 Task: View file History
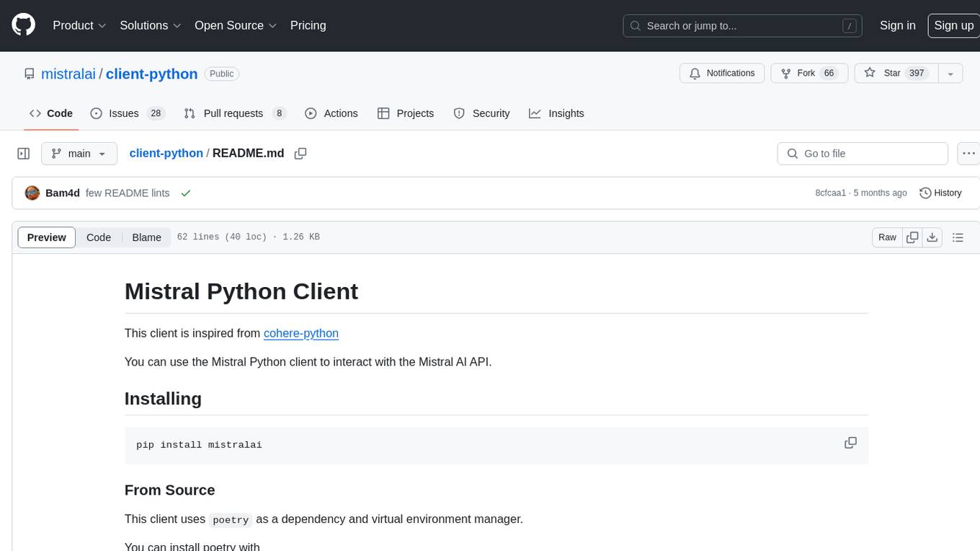[940, 193]
